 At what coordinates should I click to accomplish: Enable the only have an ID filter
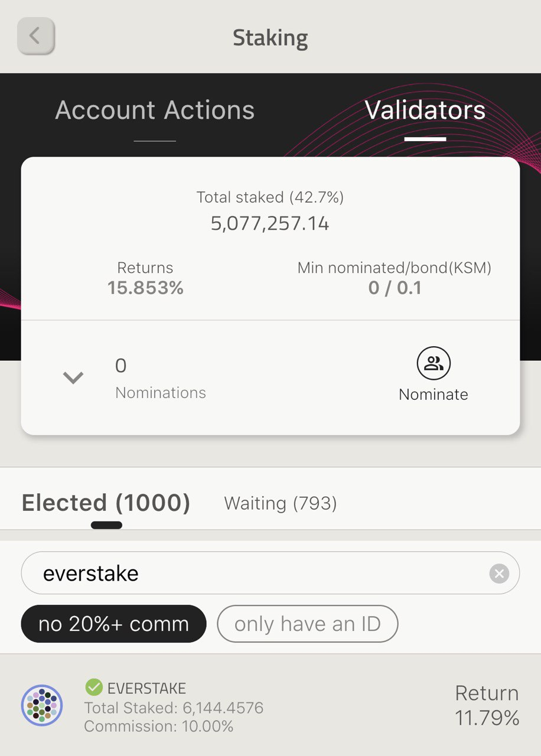click(308, 624)
